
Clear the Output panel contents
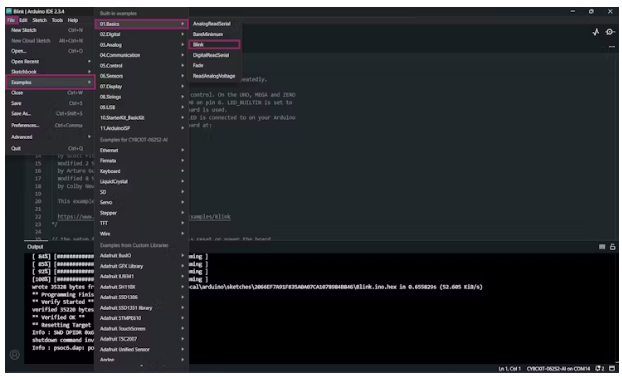click(x=602, y=247)
